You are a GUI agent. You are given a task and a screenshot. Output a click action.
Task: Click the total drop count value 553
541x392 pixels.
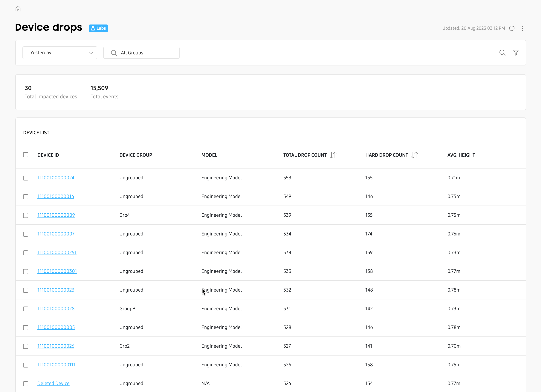coord(287,178)
